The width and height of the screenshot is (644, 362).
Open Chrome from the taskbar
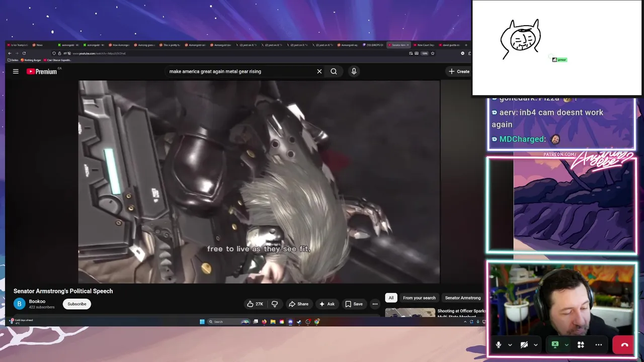pyautogui.click(x=317, y=322)
